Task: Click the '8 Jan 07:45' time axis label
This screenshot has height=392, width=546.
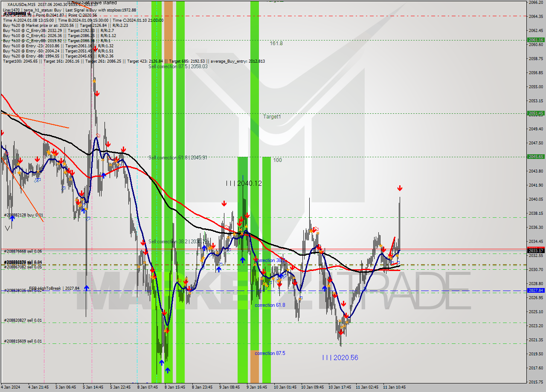Action: coord(148,387)
